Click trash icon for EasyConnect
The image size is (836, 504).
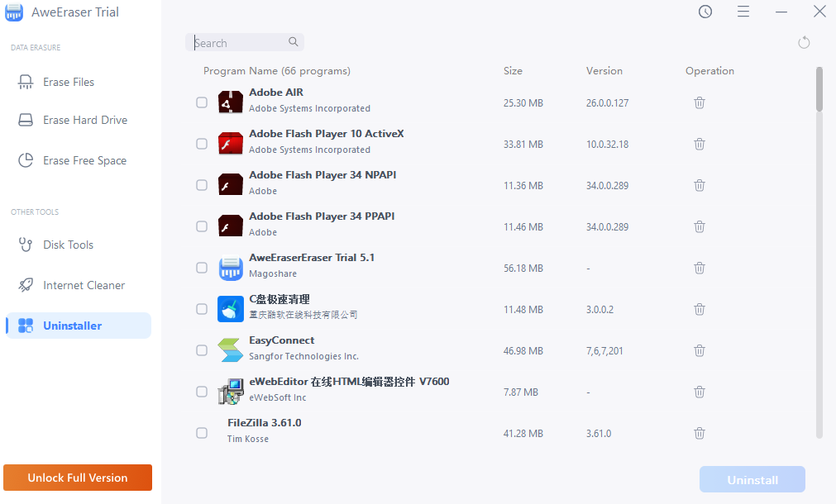[x=700, y=350]
